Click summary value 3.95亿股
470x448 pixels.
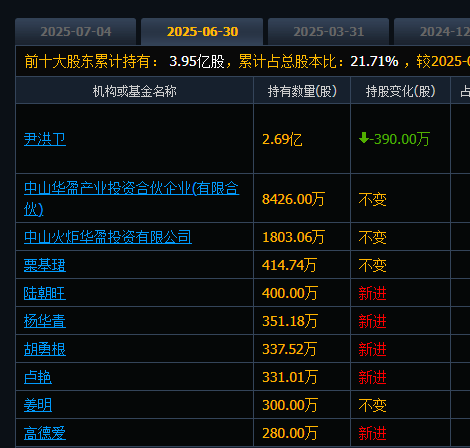(197, 61)
